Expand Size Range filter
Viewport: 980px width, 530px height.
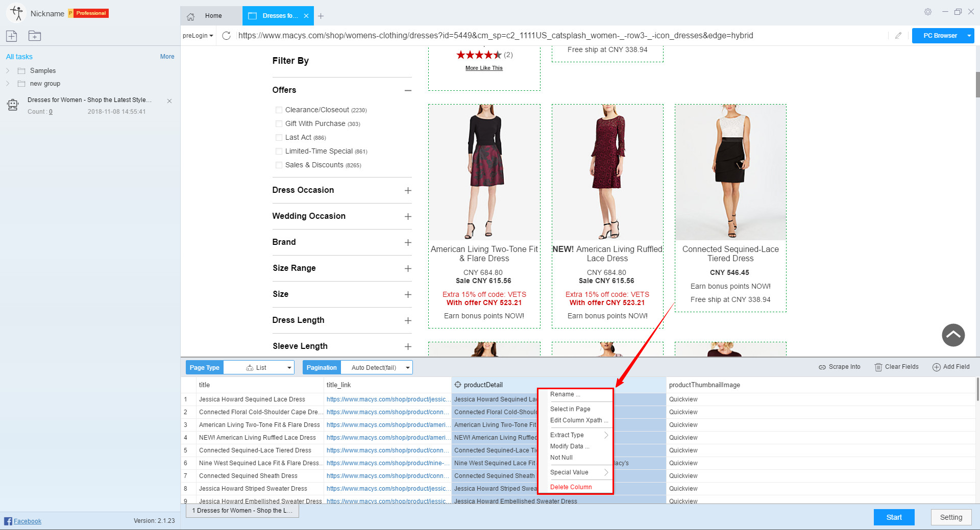(408, 268)
